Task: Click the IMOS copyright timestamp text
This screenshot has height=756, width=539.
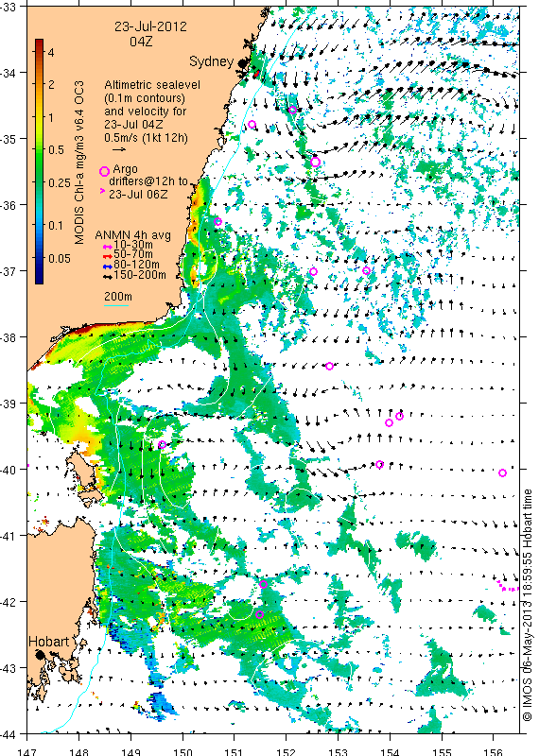Action: 528,606
